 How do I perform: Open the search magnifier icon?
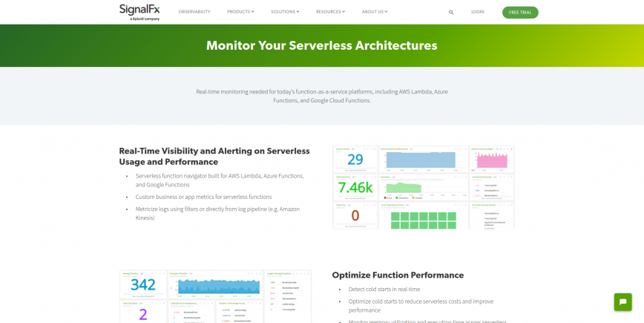coord(451,13)
